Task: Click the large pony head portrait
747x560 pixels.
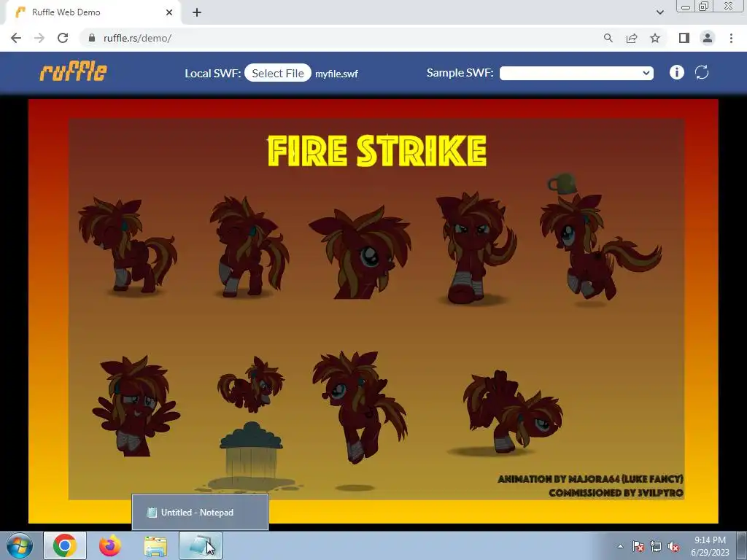Action: tap(360, 252)
